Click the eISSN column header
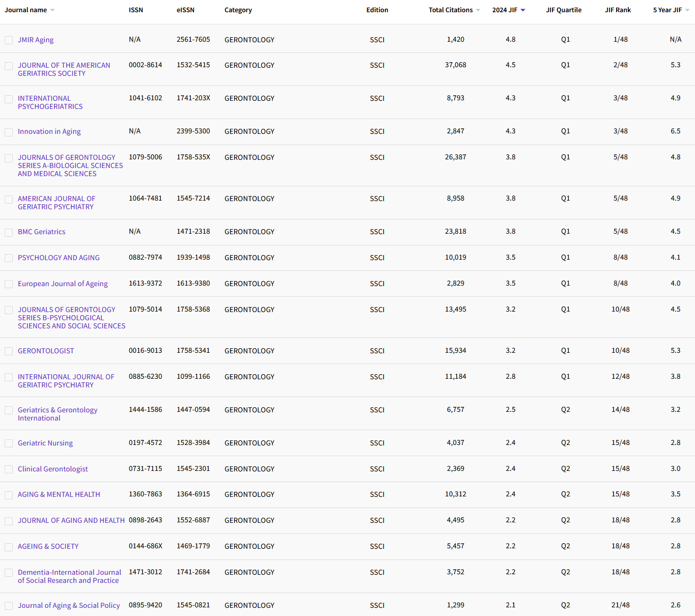The image size is (695, 616). point(185,10)
